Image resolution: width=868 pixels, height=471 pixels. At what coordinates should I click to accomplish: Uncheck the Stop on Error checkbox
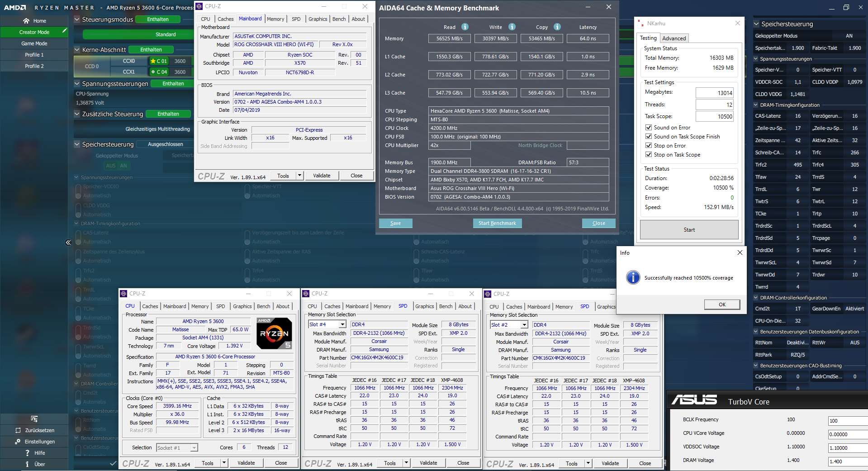[649, 146]
